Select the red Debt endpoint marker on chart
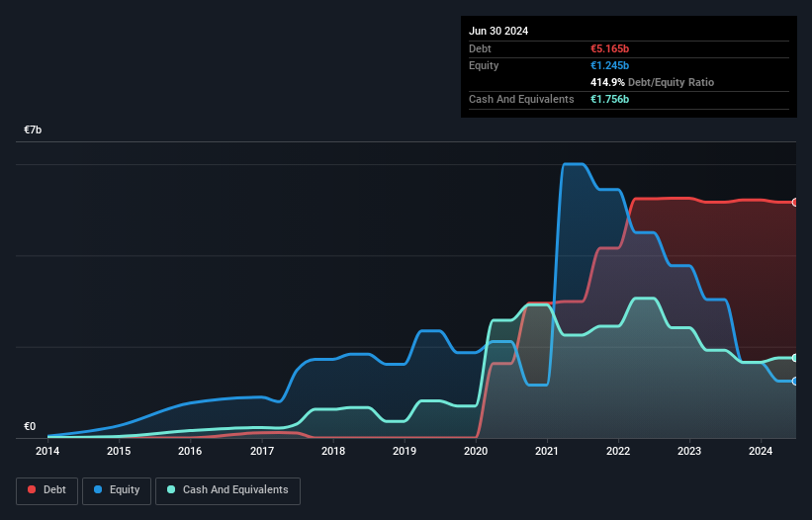This screenshot has width=812, height=520. [795, 203]
